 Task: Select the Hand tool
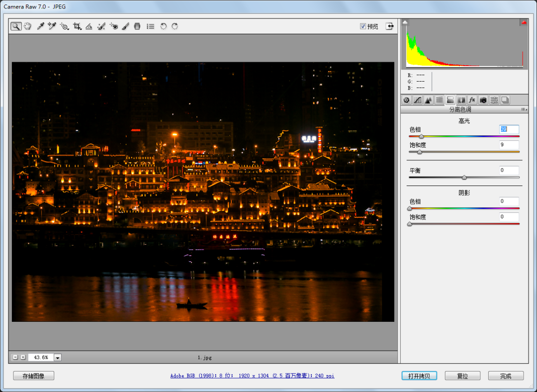[27, 26]
